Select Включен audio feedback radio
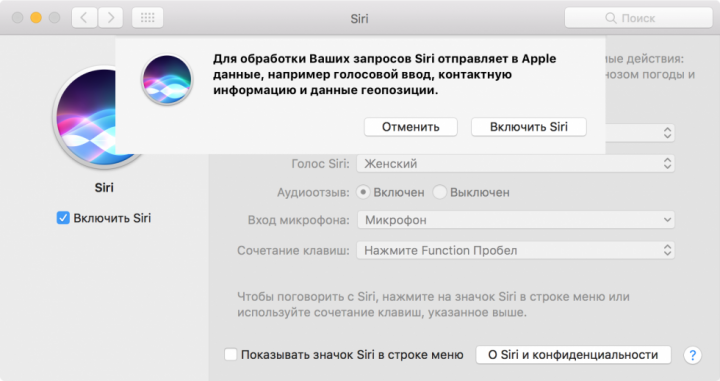The width and height of the screenshot is (720, 381). (x=363, y=192)
